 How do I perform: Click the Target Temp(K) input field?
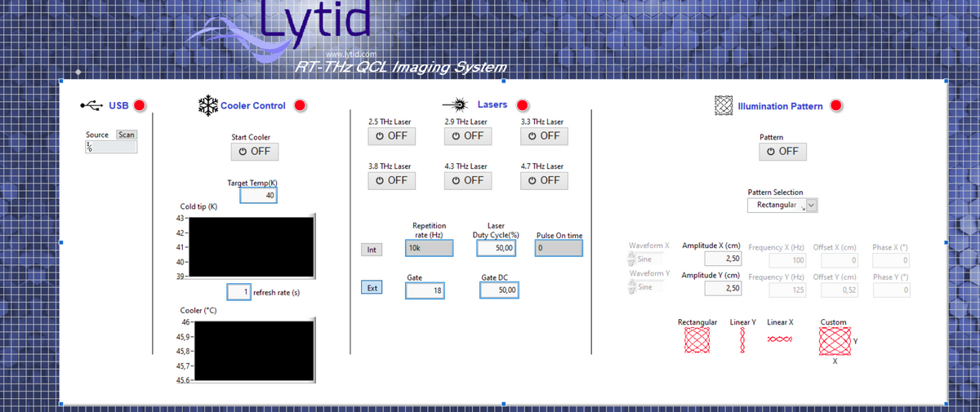tap(259, 196)
